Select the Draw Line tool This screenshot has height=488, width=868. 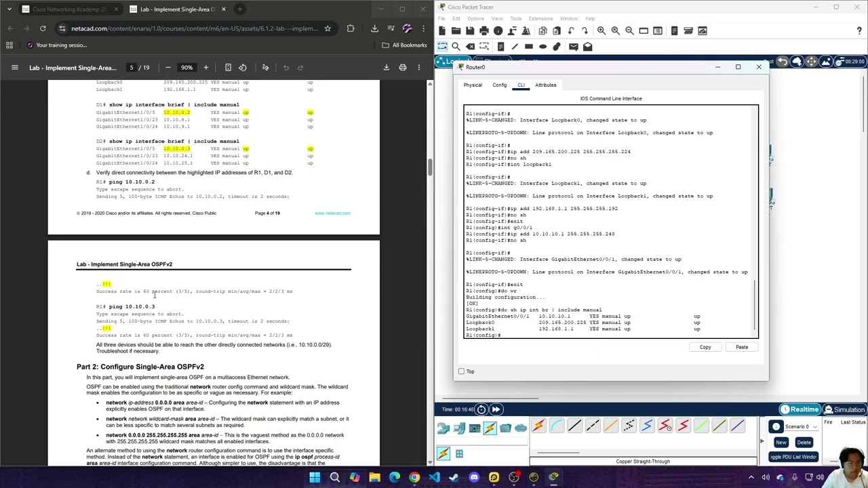(x=515, y=47)
